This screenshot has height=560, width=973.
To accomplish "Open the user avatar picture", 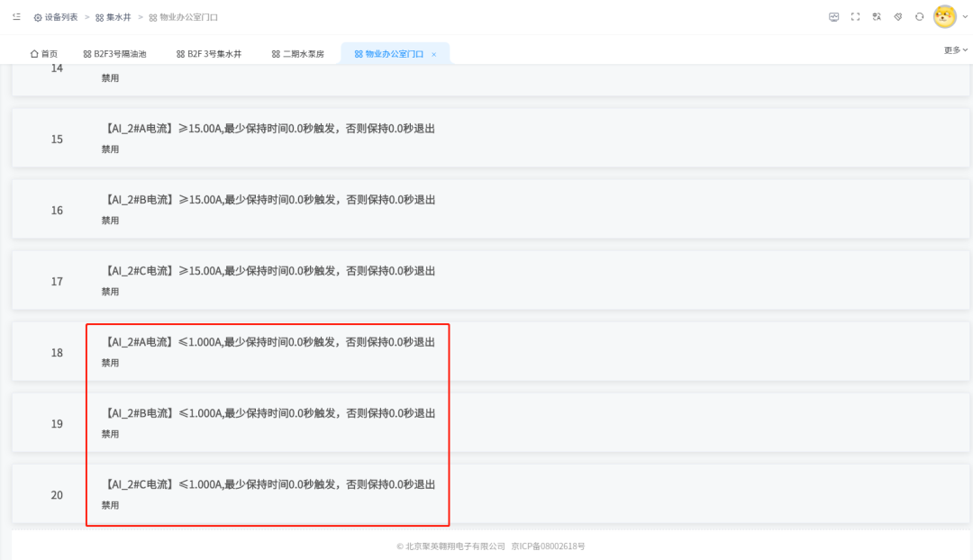I will pyautogui.click(x=944, y=17).
